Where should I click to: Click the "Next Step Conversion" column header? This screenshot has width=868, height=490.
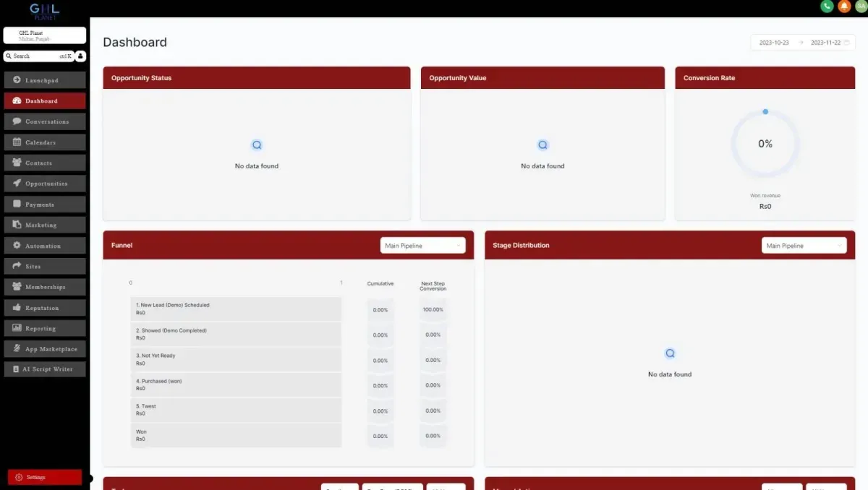point(433,286)
